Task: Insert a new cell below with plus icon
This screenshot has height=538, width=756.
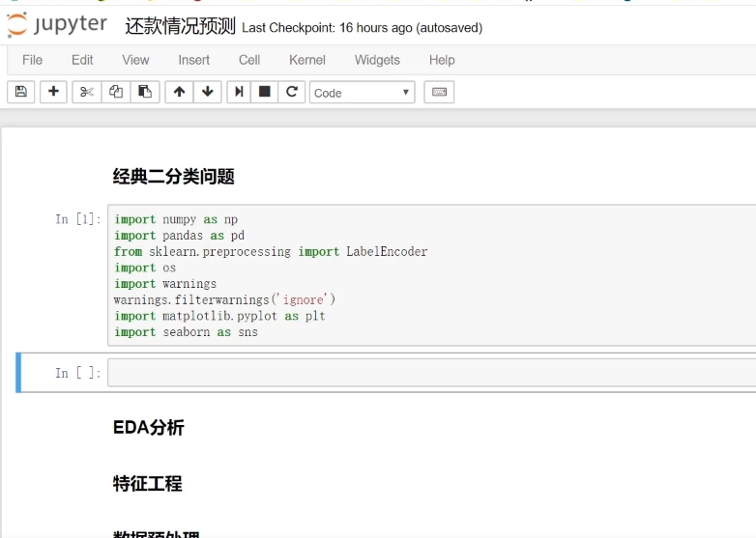Action: coord(53,93)
